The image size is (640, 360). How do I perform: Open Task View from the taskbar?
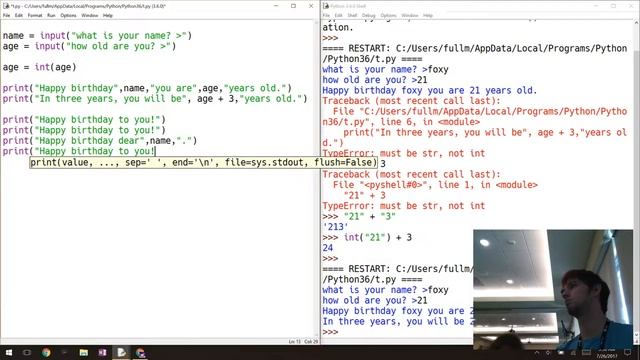pyautogui.click(x=27, y=353)
